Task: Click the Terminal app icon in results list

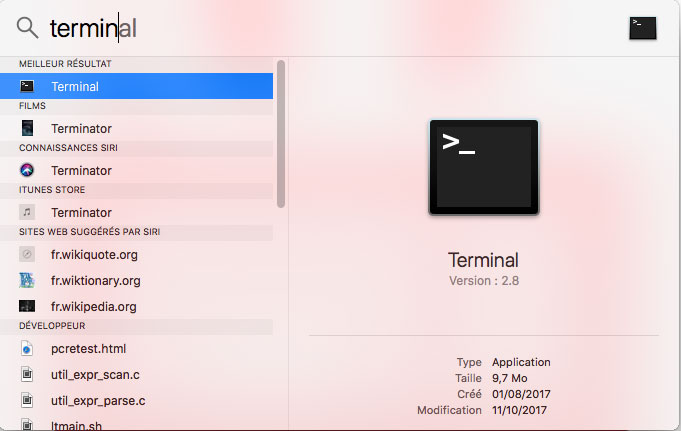Action: click(x=27, y=86)
